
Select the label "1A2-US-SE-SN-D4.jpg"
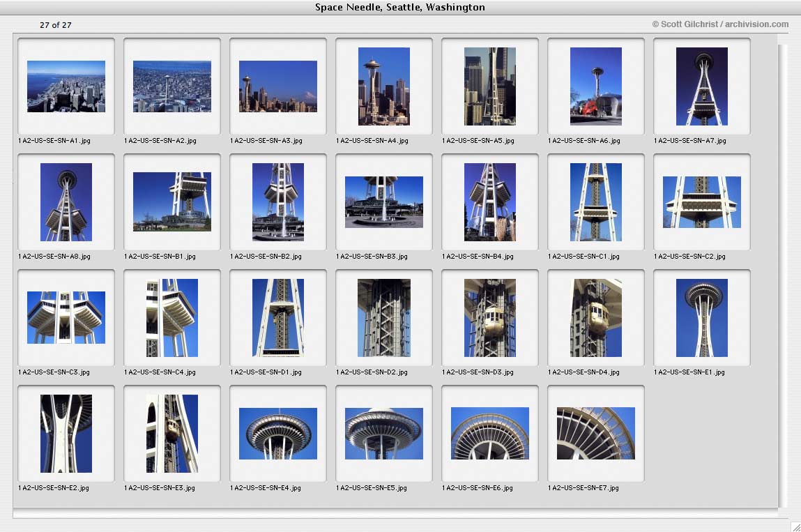coord(583,372)
